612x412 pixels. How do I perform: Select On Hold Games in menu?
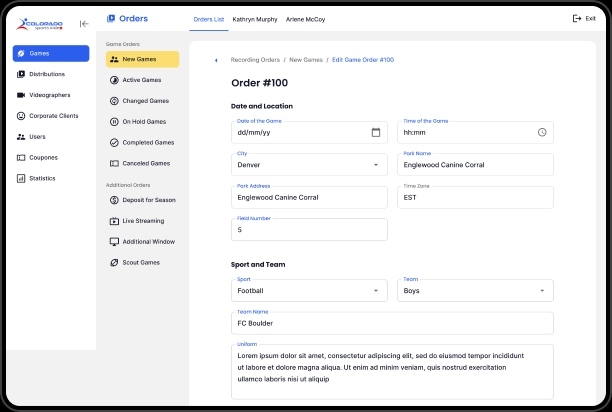point(145,121)
